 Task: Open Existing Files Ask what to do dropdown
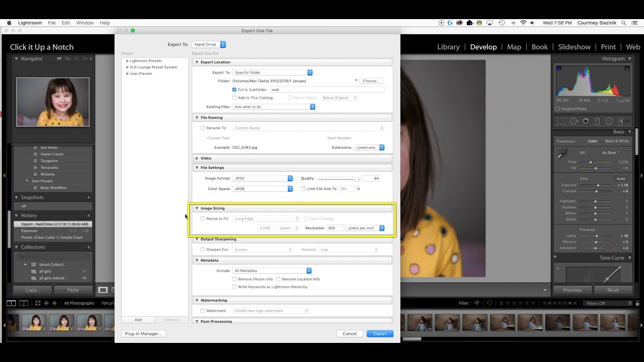coord(274,107)
